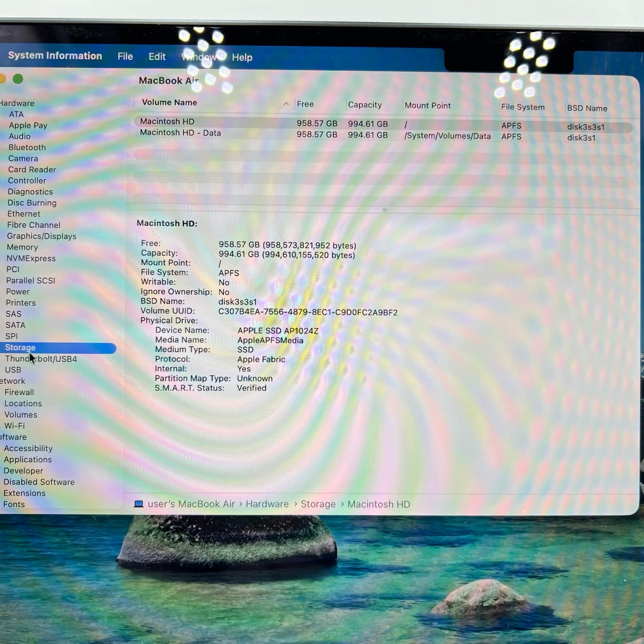
Task: Select Parallel SCSI in the sidebar
Action: click(x=31, y=281)
